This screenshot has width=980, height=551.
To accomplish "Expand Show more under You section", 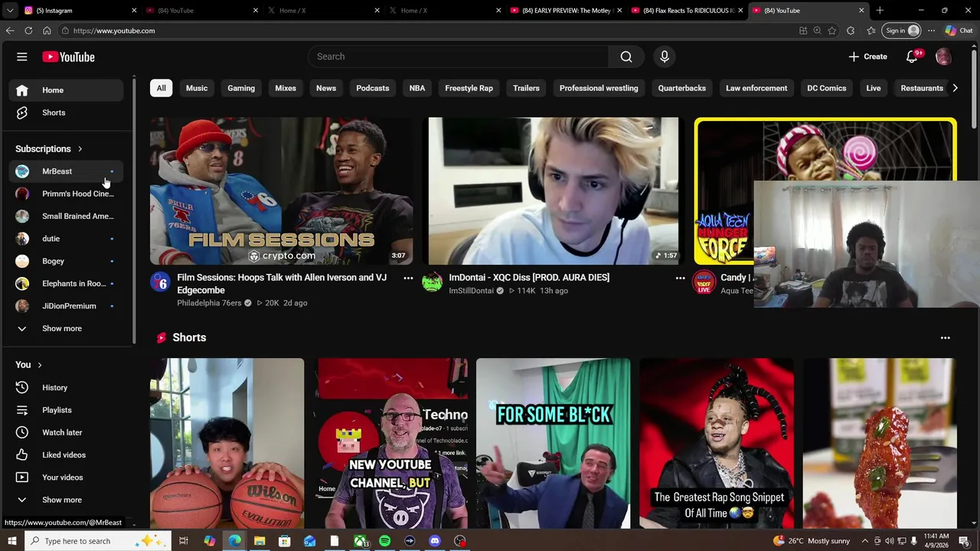I will click(x=66, y=500).
